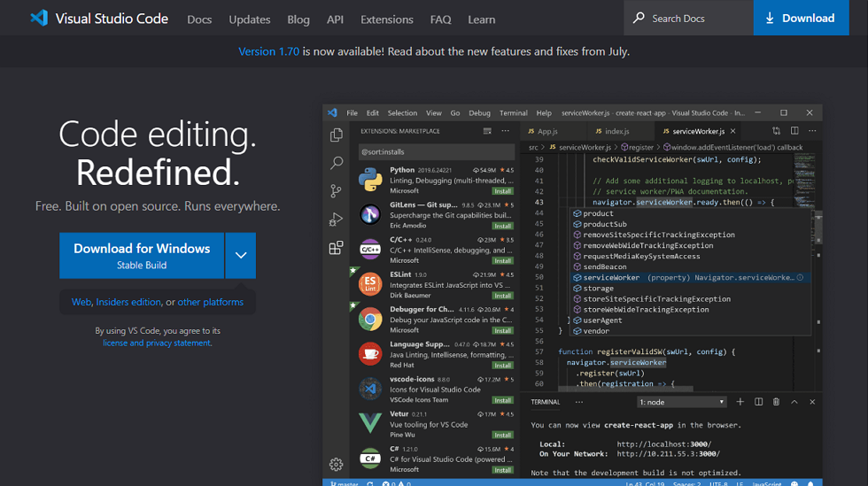Image resolution: width=868 pixels, height=486 pixels.
Task: Install the Python extension
Action: tap(503, 191)
